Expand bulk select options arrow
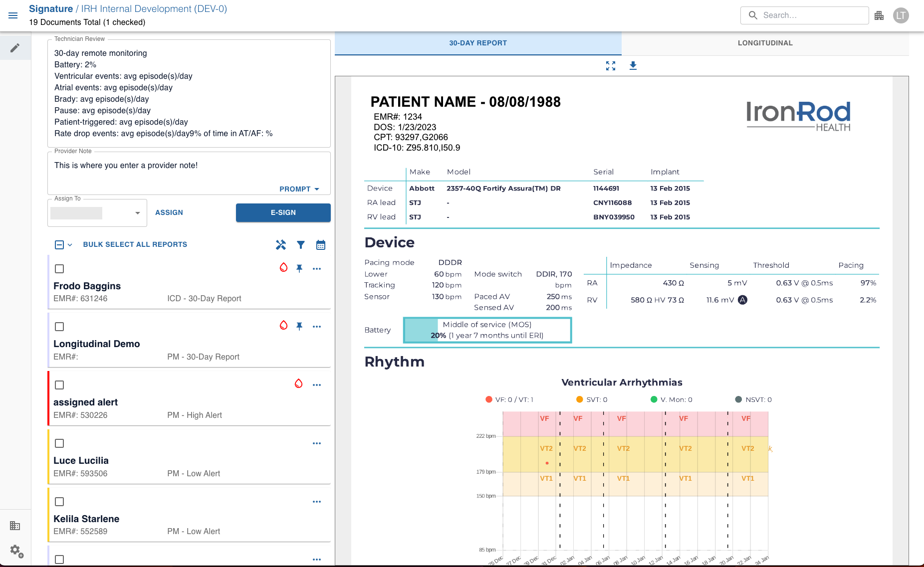924x567 pixels. click(x=70, y=245)
